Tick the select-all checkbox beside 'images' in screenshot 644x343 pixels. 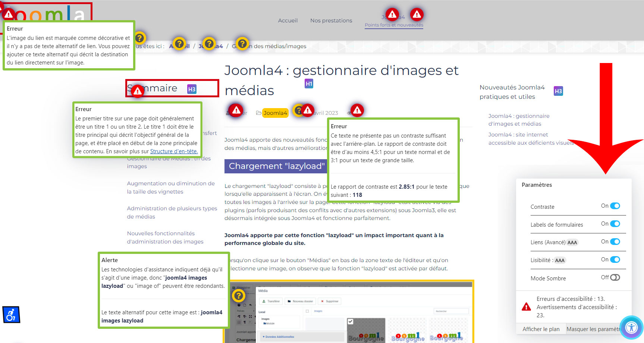pos(307,311)
